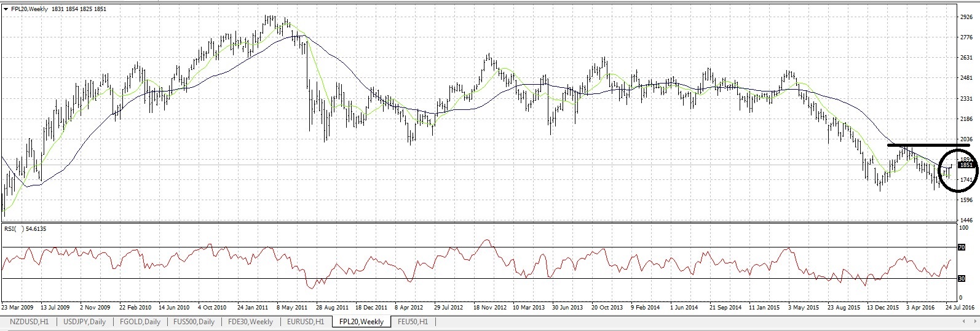Image resolution: width=980 pixels, height=331 pixels.
Task: Click the active FPL20,Weekly tab
Action: 361,321
